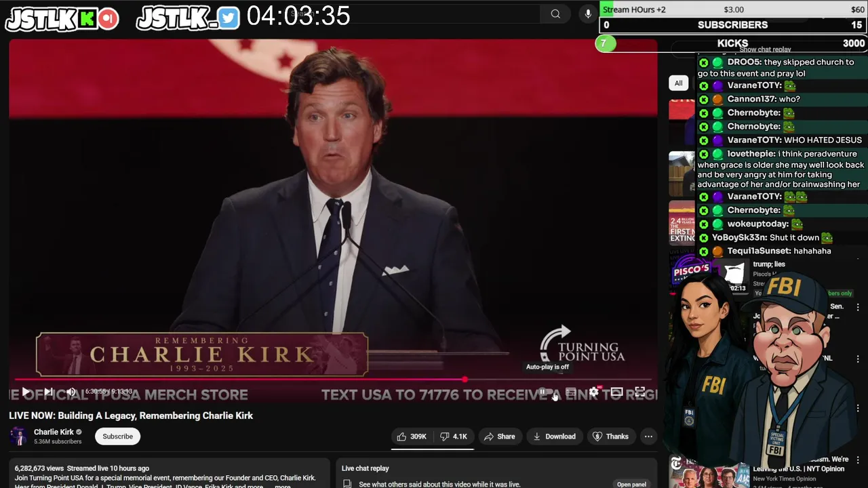Click the Kick badge beside Cannon137
The height and width of the screenshot is (488, 868).
(x=703, y=100)
